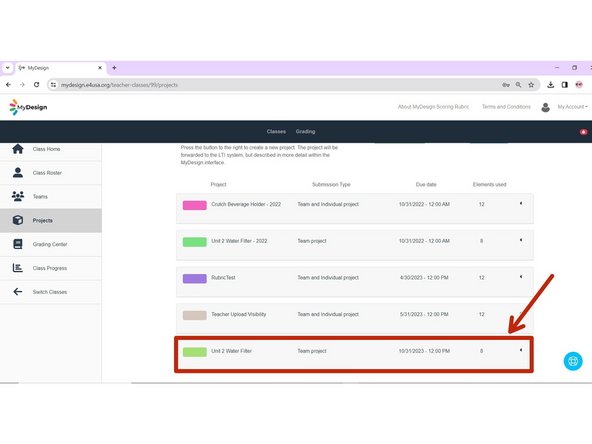Click the browser zoom magnifier icon
Viewport: 592px width, 444px height.
coord(518,85)
